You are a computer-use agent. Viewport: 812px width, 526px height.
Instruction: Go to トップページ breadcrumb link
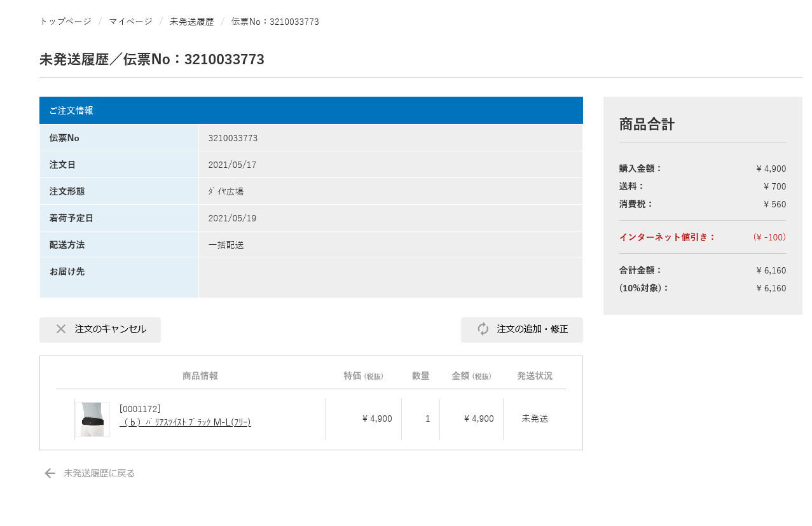(x=65, y=22)
